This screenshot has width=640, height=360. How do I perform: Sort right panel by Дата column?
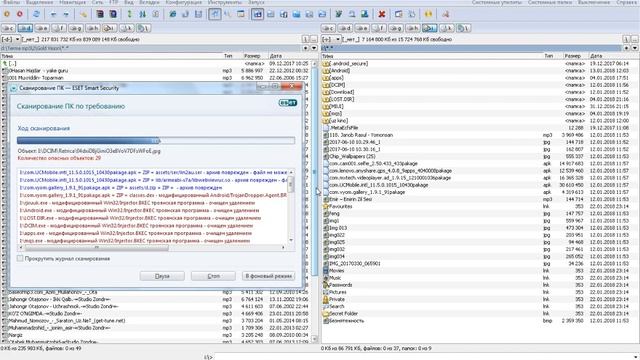(x=596, y=56)
